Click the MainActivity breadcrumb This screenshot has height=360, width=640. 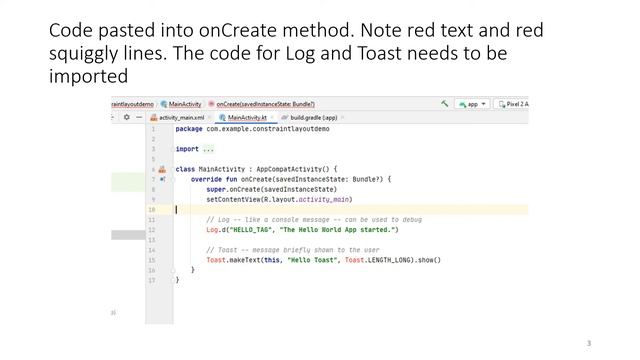pyautogui.click(x=181, y=104)
